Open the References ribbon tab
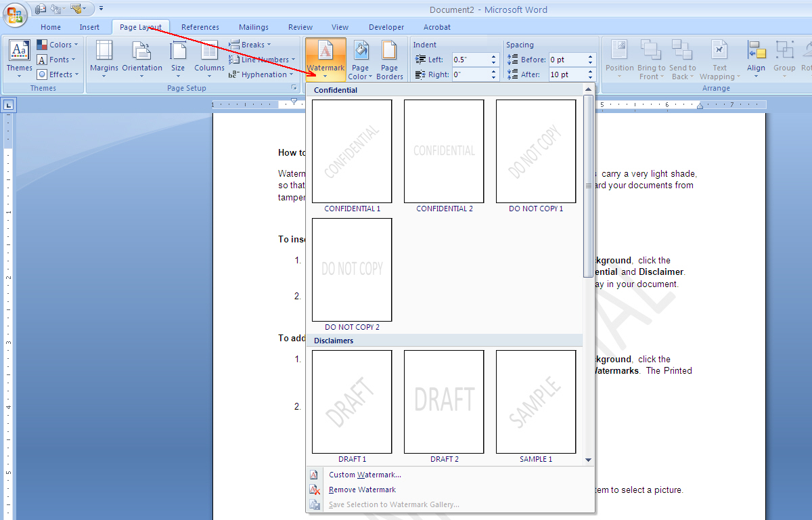The width and height of the screenshot is (812, 520). pos(200,27)
